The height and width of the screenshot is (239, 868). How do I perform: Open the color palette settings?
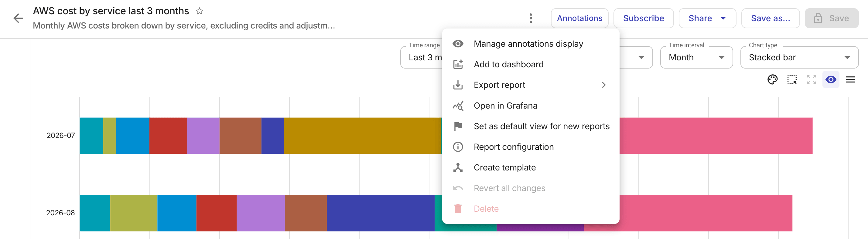(772, 80)
